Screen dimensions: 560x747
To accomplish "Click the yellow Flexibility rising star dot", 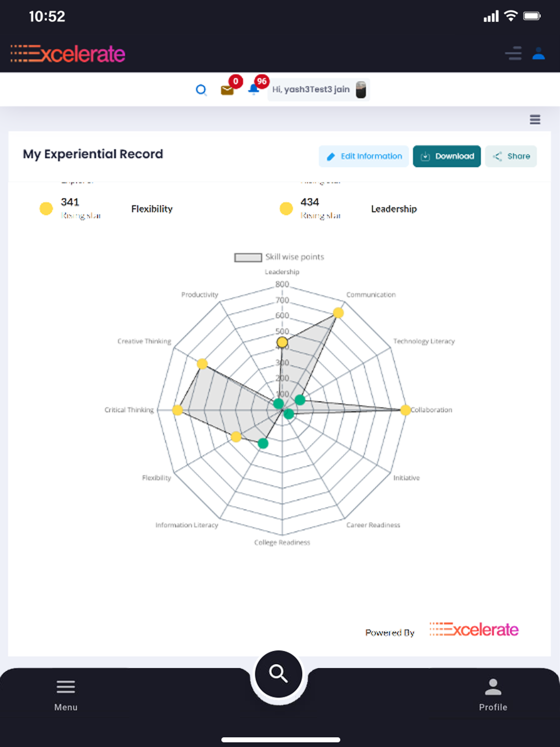I will [46, 208].
